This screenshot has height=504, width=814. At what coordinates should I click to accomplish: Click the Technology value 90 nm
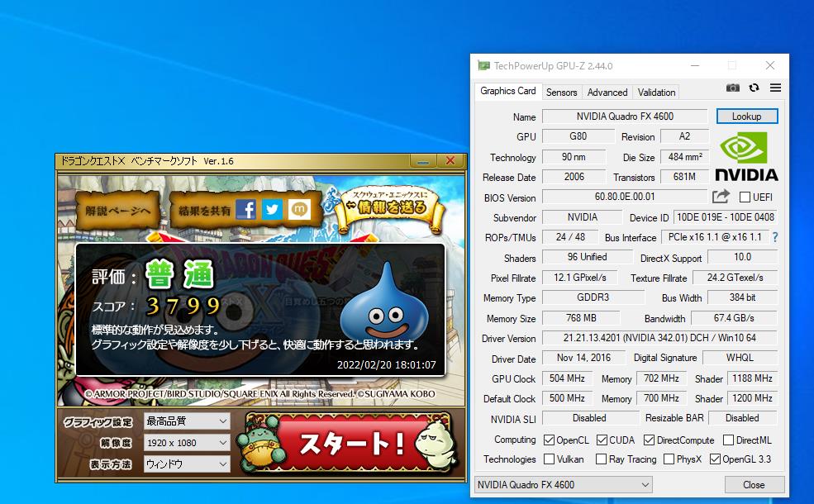point(574,157)
